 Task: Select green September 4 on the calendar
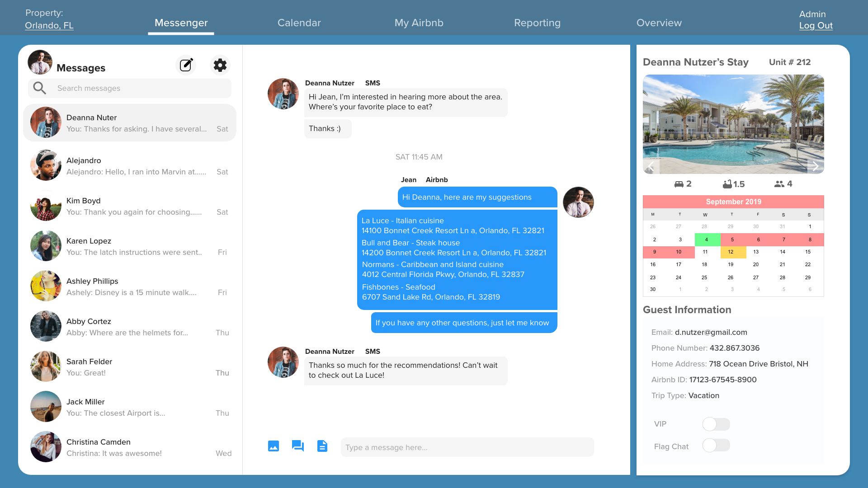tap(708, 239)
